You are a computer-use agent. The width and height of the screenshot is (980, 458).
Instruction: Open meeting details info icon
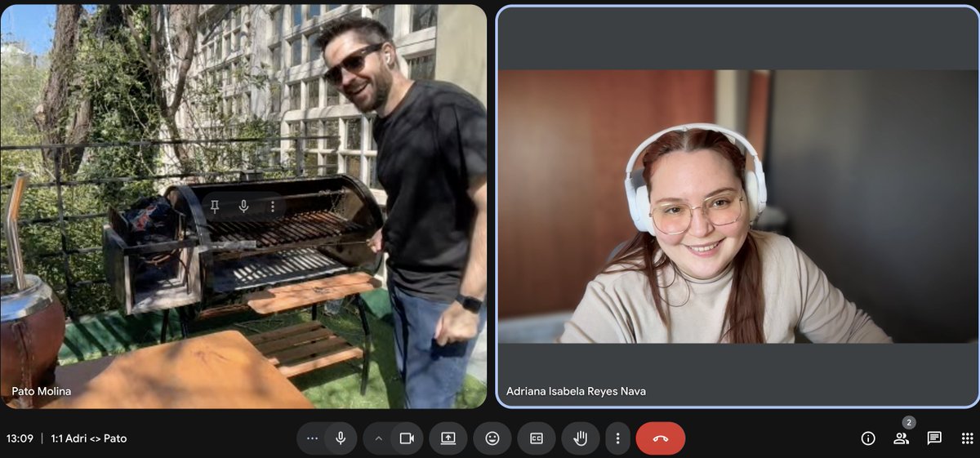[868, 438]
